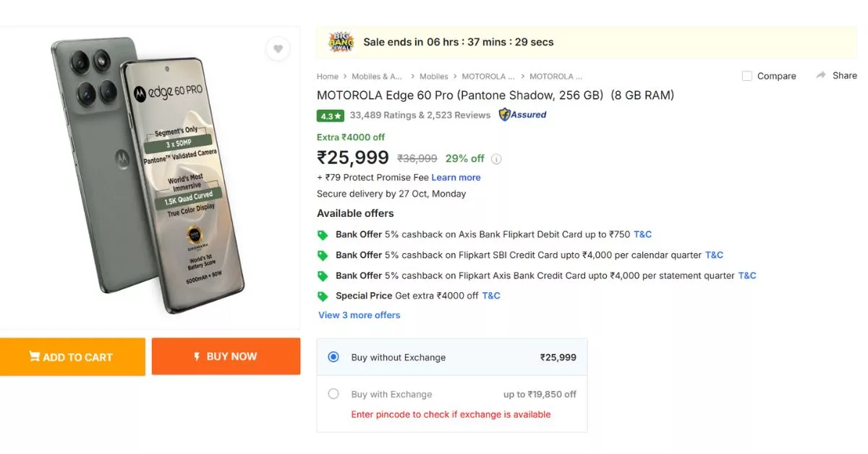
Task: Open T&C for the Special Price offer
Action: [491, 295]
